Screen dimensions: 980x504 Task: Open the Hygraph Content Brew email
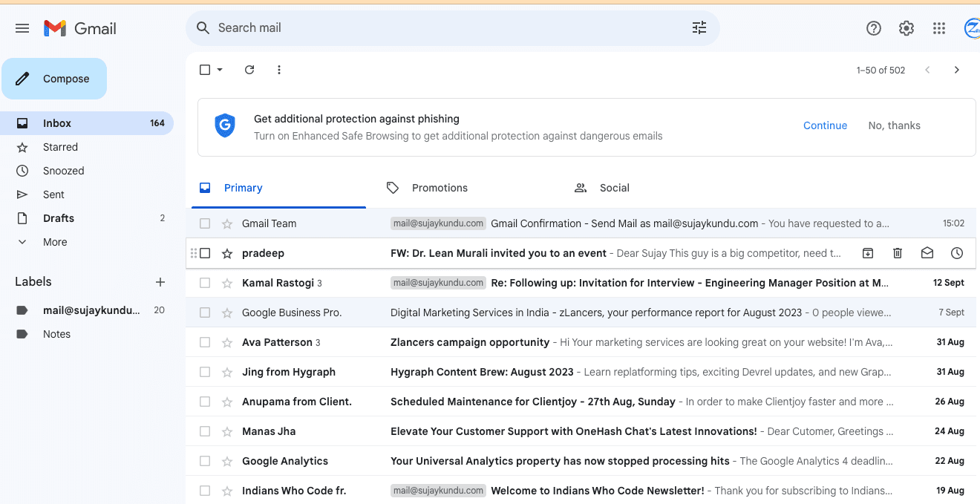[x=581, y=372]
